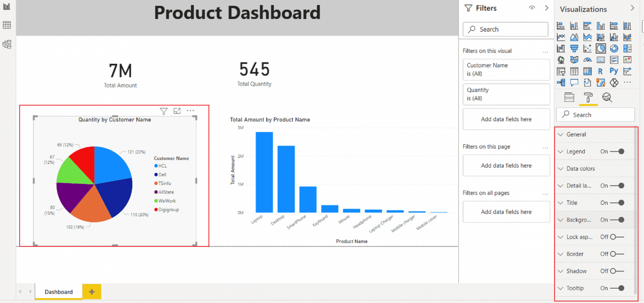Pick the Map visualization icon
This screenshot has height=303, width=644.
(561, 60)
